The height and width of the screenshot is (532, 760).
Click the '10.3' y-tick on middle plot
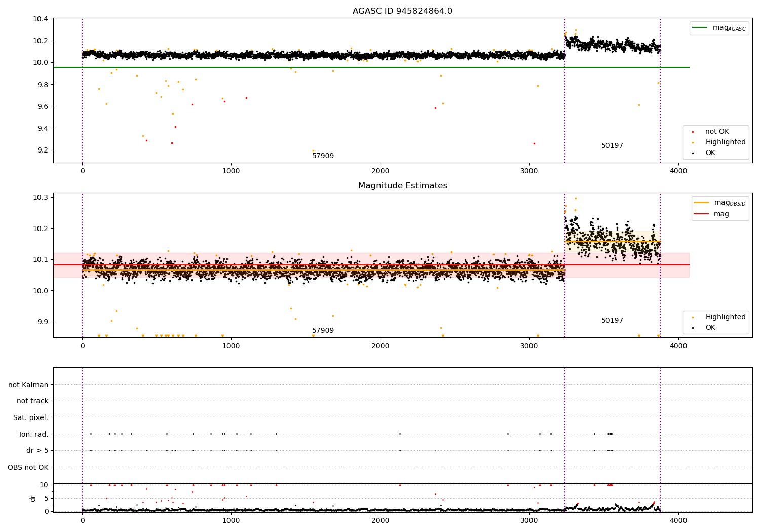tap(41, 197)
